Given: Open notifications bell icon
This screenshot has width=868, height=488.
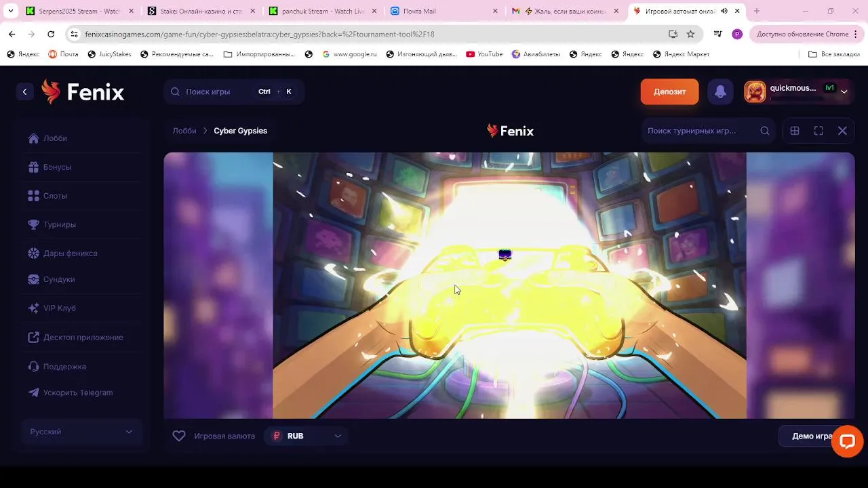Looking at the screenshot, I should point(720,91).
